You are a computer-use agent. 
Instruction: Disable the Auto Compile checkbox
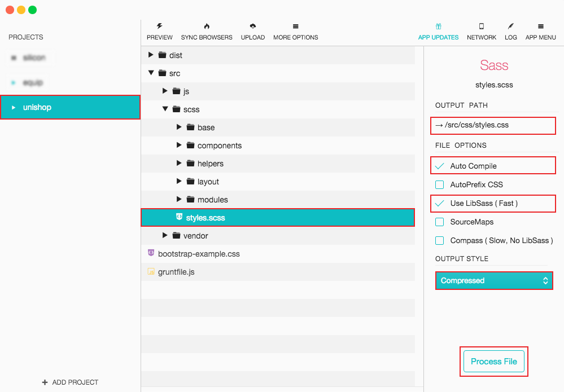440,166
